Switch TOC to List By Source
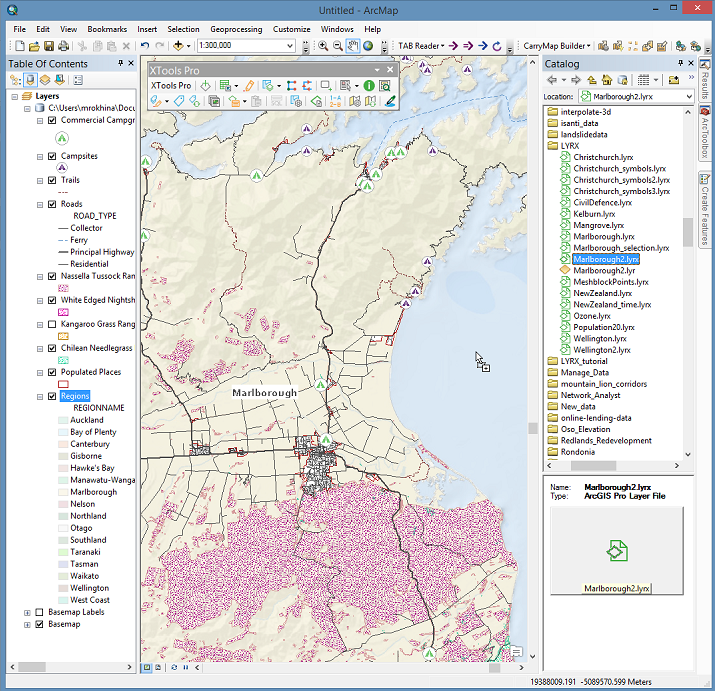The height and width of the screenshot is (691, 715). (x=30, y=80)
